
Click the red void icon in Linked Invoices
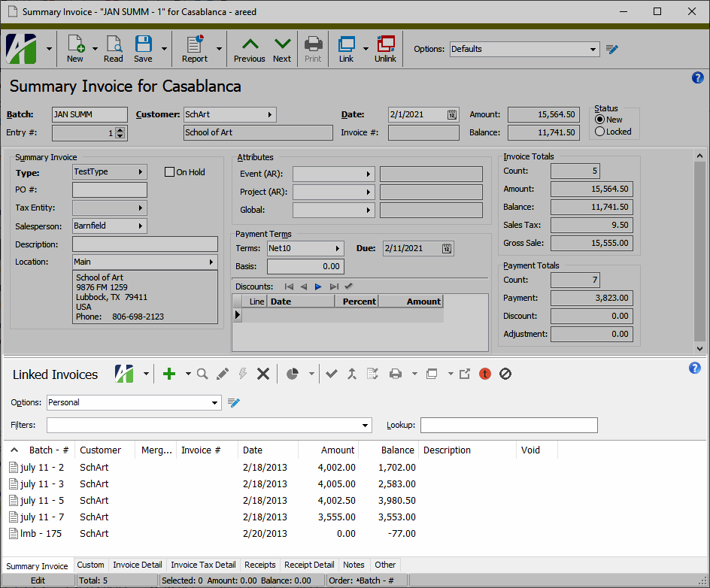485,374
